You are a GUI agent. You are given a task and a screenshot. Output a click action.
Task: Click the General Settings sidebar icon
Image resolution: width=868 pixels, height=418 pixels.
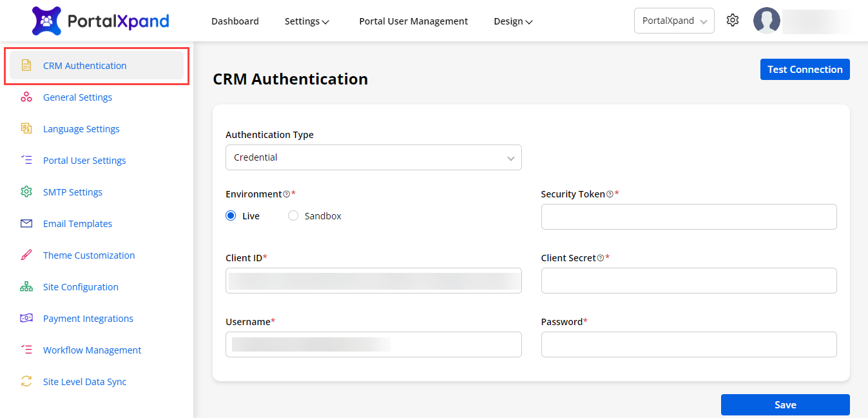coord(26,97)
